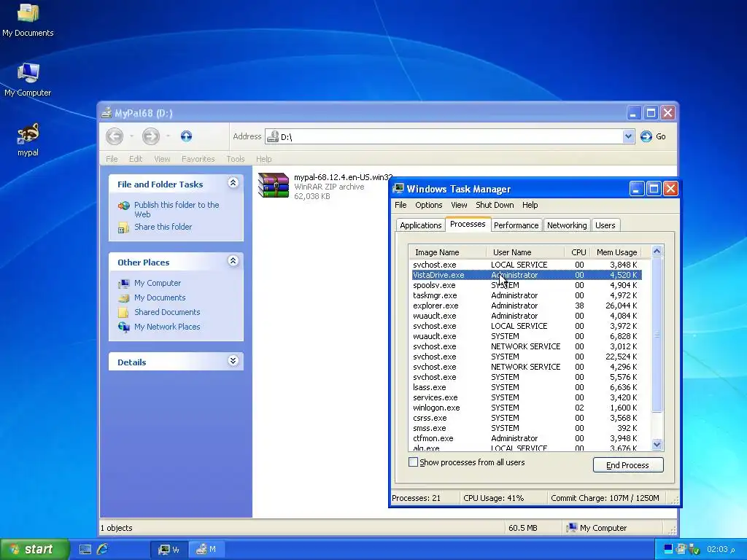Select the taskmgr.exe process row
This screenshot has width=747, height=560.
pyautogui.click(x=526, y=296)
